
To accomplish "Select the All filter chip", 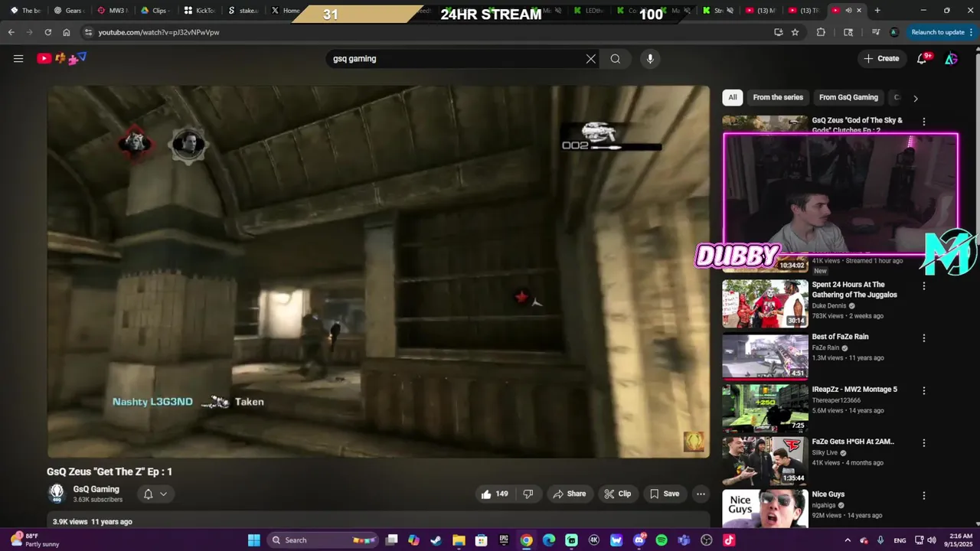I will [x=733, y=97].
